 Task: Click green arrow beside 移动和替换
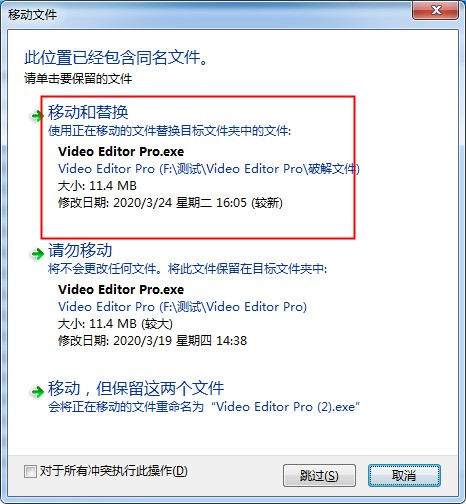coord(37,116)
